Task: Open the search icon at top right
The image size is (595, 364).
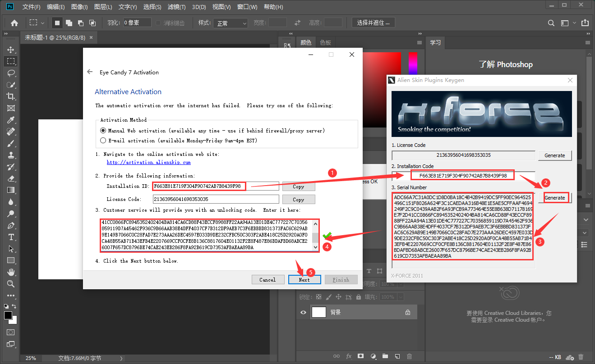Action: click(x=551, y=23)
